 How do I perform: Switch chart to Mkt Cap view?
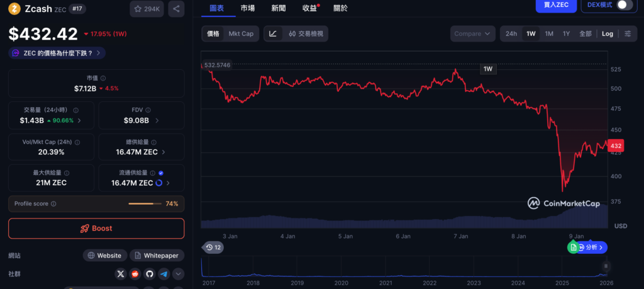[x=241, y=33]
